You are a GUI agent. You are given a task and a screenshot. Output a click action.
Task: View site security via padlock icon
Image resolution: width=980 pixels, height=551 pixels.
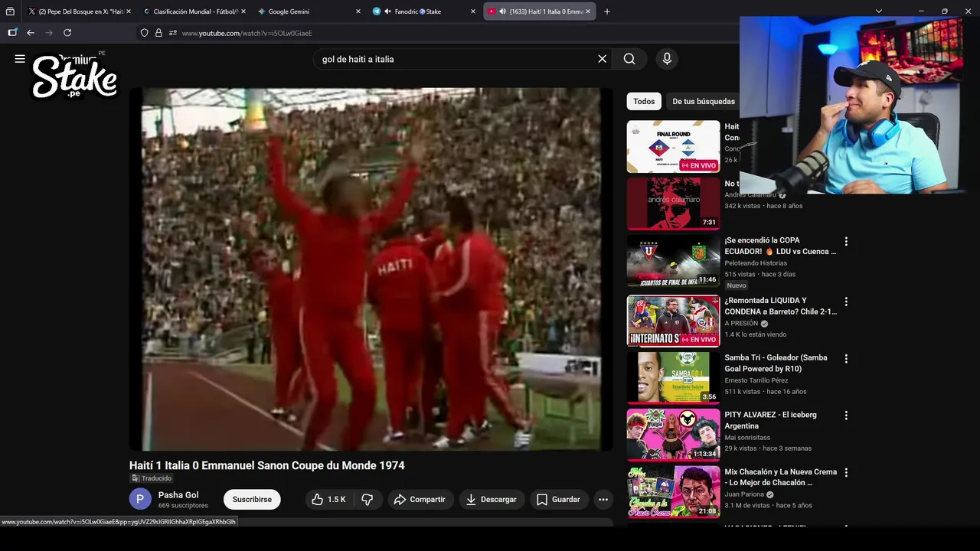[x=158, y=33]
